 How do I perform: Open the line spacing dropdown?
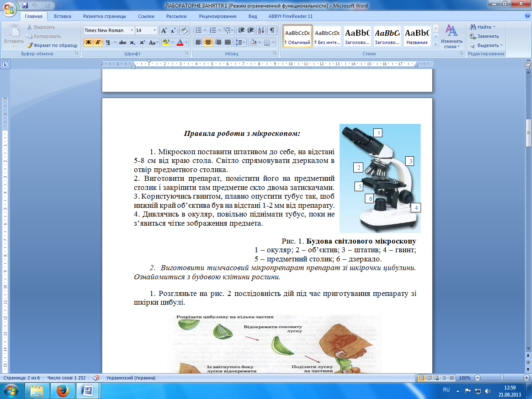click(x=240, y=42)
